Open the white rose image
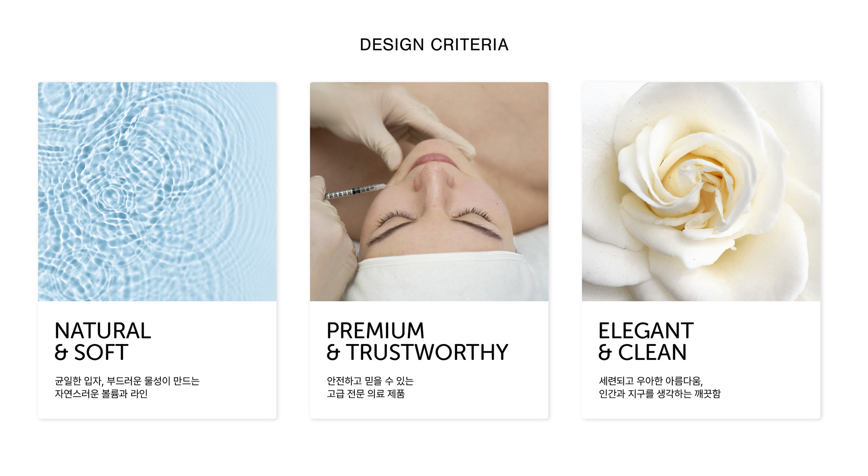The height and width of the screenshot is (476, 868). [x=701, y=191]
